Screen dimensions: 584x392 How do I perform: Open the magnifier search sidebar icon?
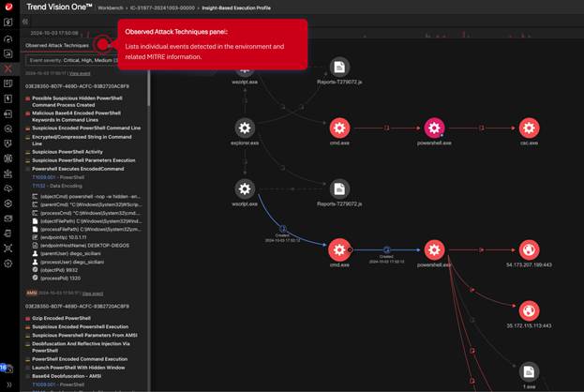tap(7, 128)
